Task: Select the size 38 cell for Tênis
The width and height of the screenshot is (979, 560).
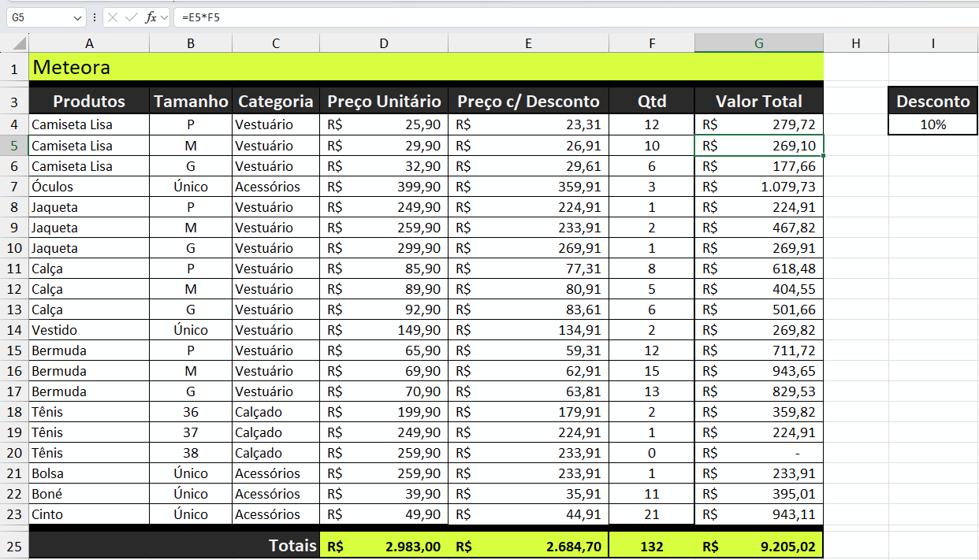Action: point(191,453)
